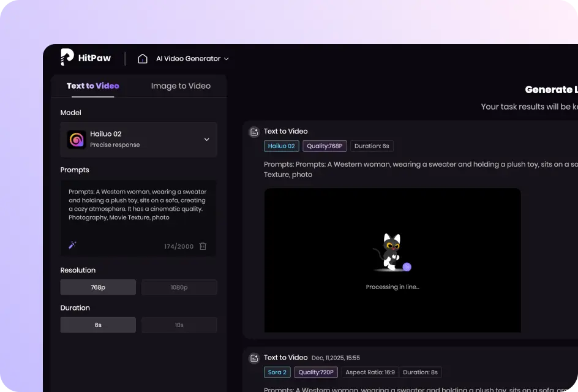Click the first Text to Video task icon
This screenshot has width=578, height=392.
[x=254, y=132]
